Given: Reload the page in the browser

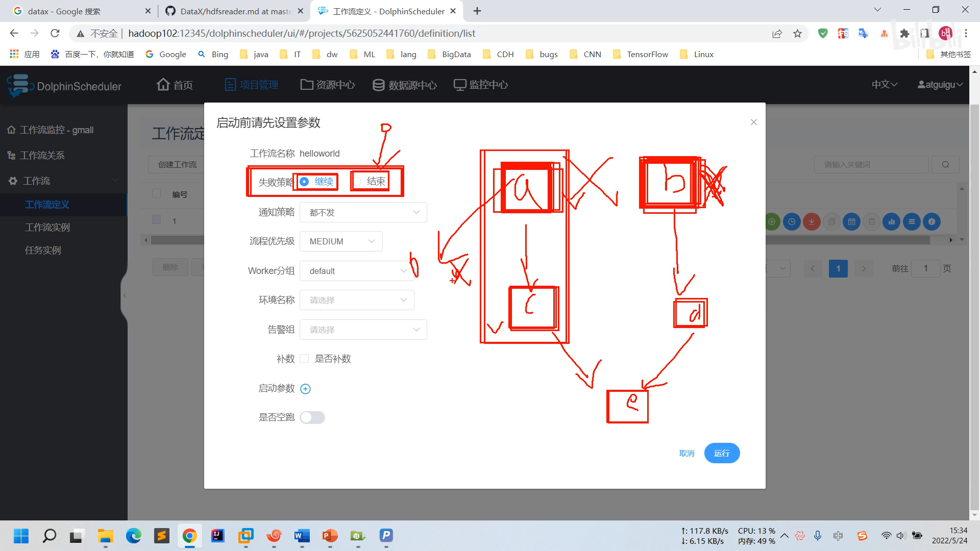Looking at the screenshot, I should point(55,34).
